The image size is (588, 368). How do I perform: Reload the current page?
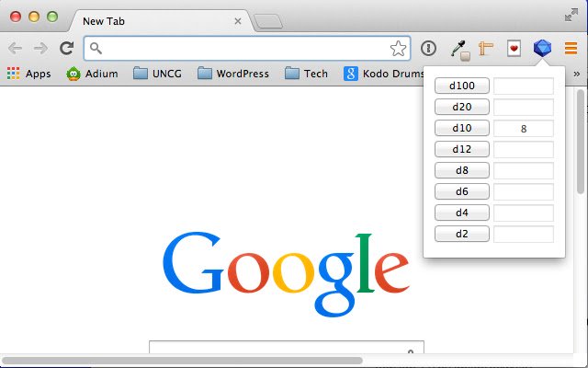(67, 48)
